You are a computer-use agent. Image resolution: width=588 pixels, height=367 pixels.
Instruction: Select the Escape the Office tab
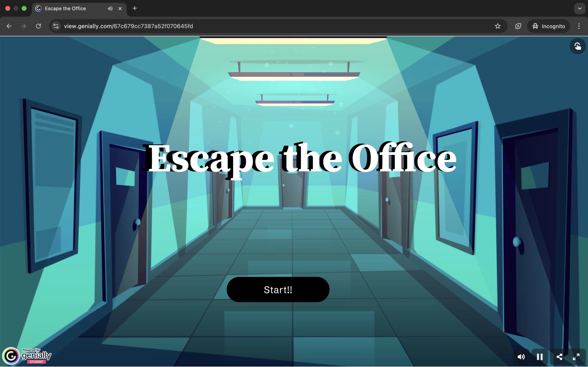point(66,8)
